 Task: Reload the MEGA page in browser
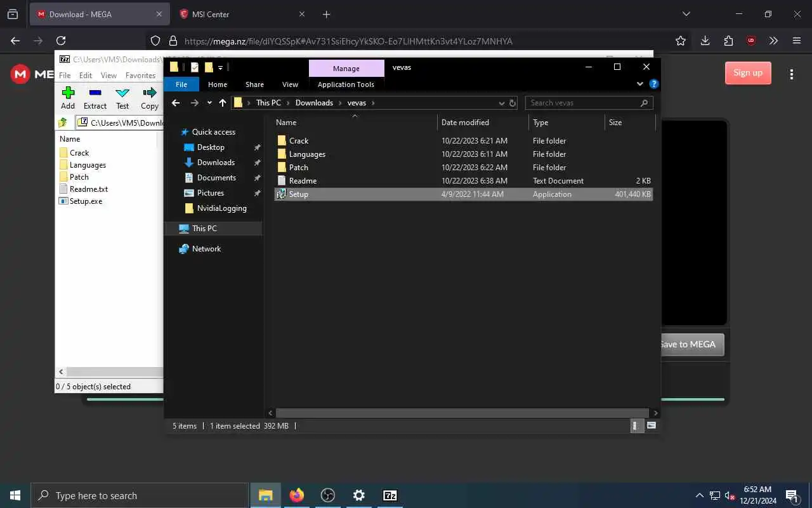point(61,41)
